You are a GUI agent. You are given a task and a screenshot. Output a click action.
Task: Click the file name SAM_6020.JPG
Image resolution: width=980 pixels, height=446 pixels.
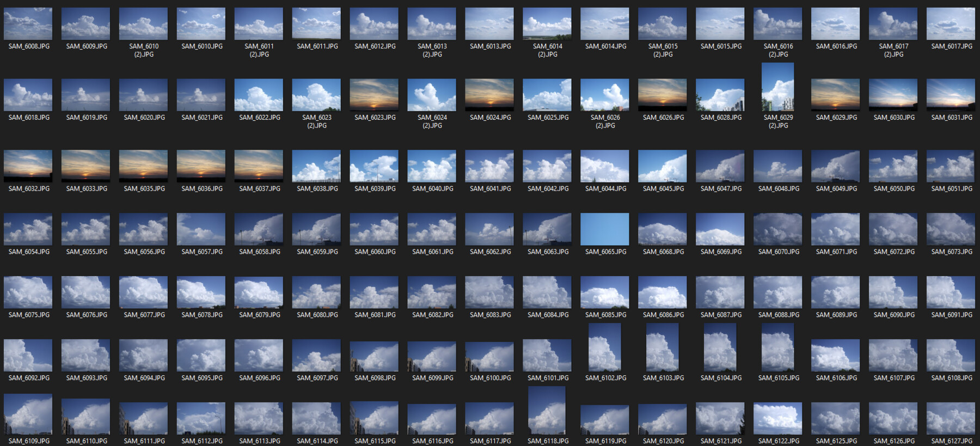point(144,118)
